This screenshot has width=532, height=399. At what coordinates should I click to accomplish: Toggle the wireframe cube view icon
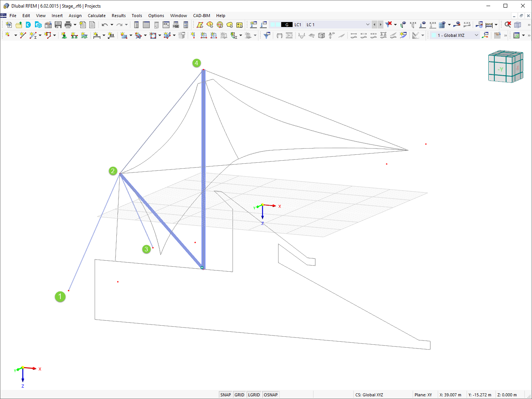tap(518, 25)
